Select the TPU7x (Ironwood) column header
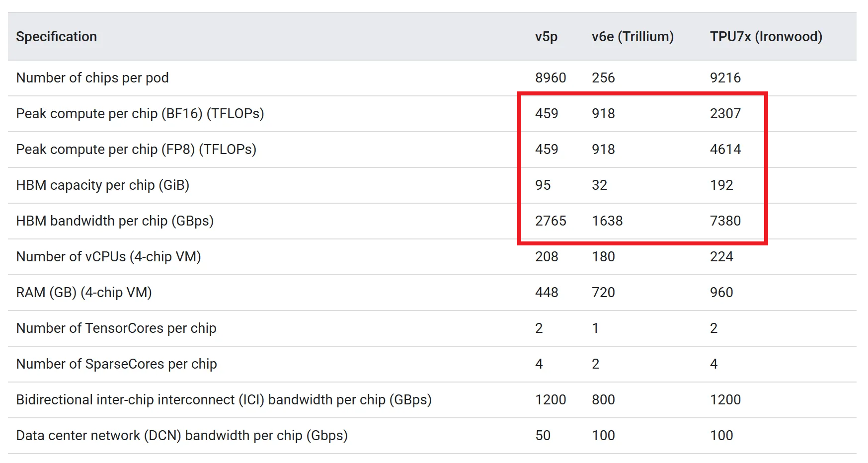Viewport: 868px width, 463px height. click(766, 37)
